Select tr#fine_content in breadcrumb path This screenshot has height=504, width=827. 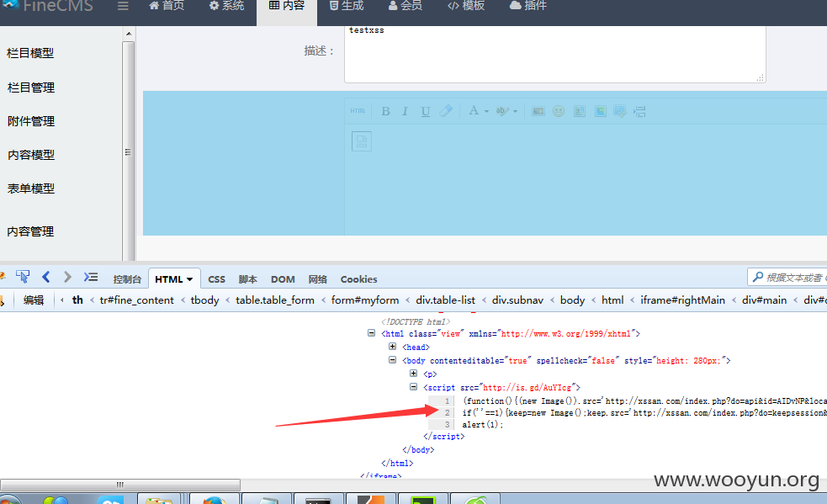click(x=136, y=300)
